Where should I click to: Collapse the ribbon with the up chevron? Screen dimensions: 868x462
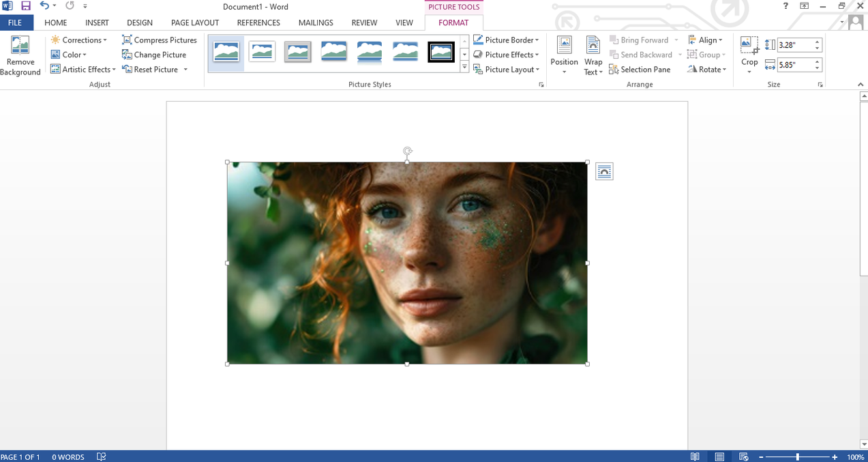point(860,85)
